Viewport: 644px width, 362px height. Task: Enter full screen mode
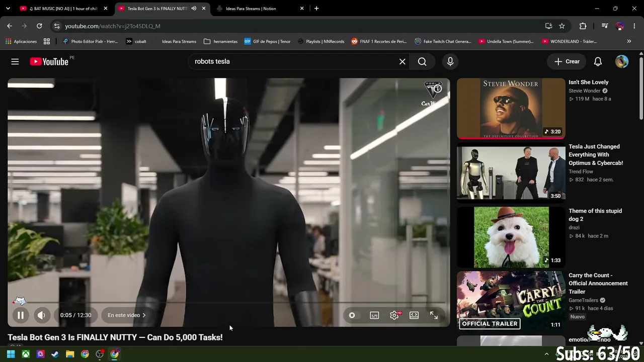click(x=434, y=315)
